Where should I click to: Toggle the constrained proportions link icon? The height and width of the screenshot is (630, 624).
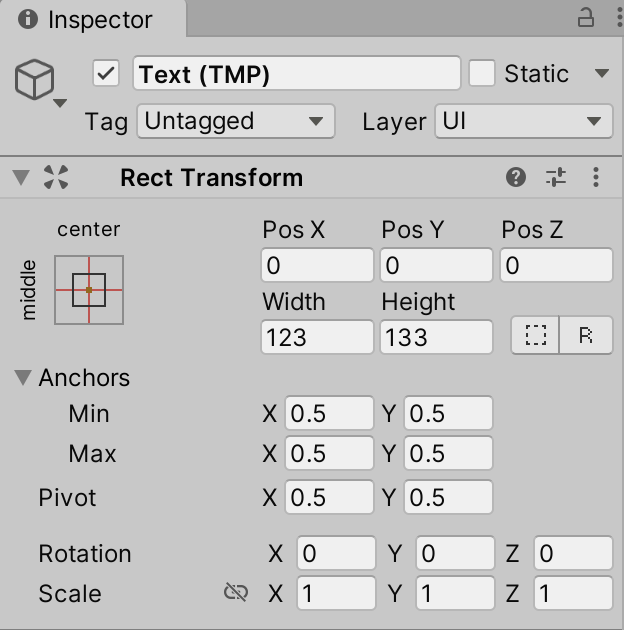click(236, 593)
